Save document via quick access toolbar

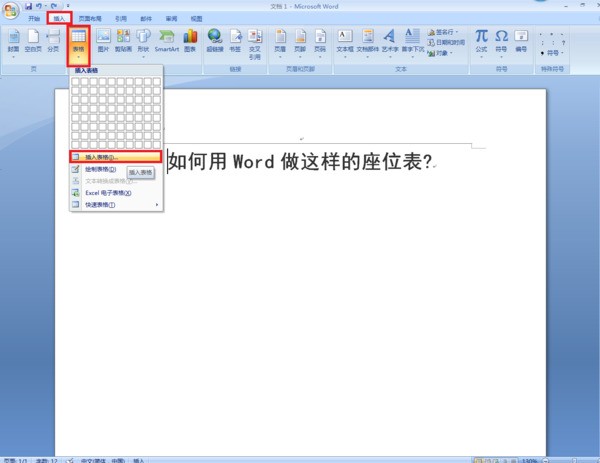29,6
